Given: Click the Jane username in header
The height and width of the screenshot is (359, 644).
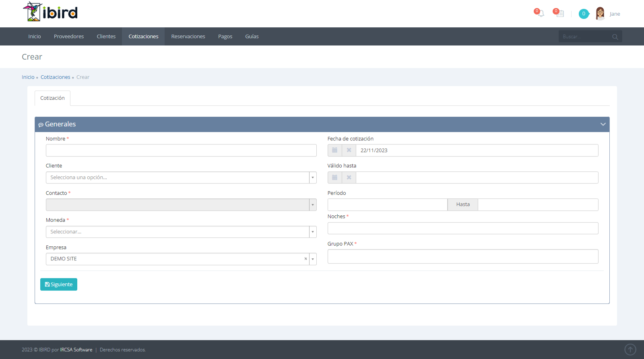Looking at the screenshot, I should [615, 14].
